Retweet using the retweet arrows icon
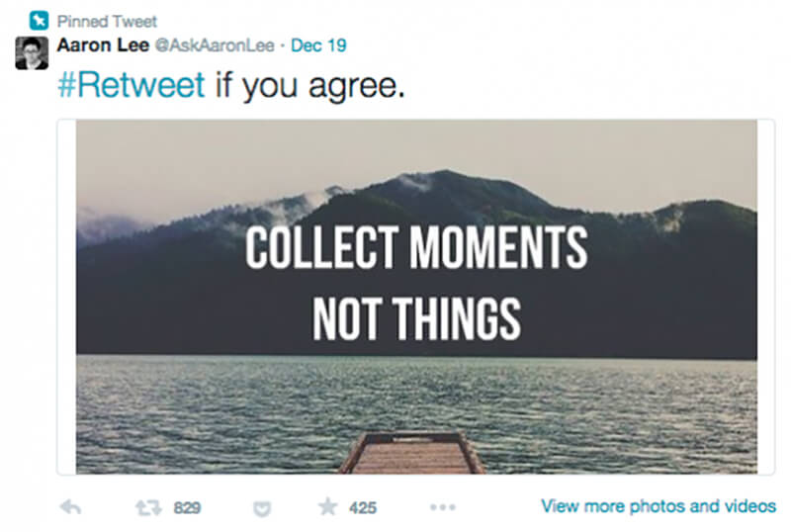Screen dimensions: 791x532 click(148, 507)
